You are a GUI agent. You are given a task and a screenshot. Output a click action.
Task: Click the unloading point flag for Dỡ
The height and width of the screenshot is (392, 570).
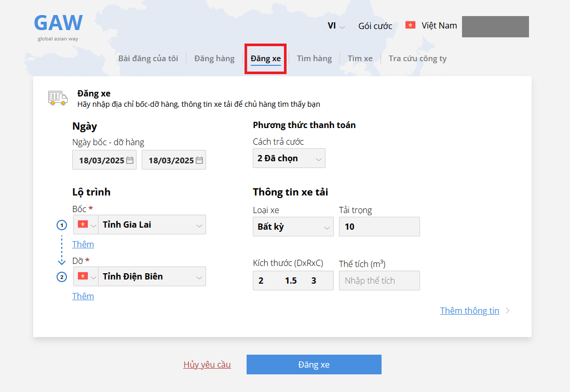click(82, 277)
